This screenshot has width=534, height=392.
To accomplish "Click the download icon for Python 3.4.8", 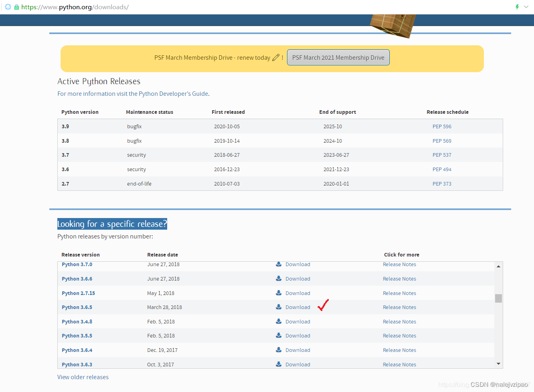I will 279,321.
